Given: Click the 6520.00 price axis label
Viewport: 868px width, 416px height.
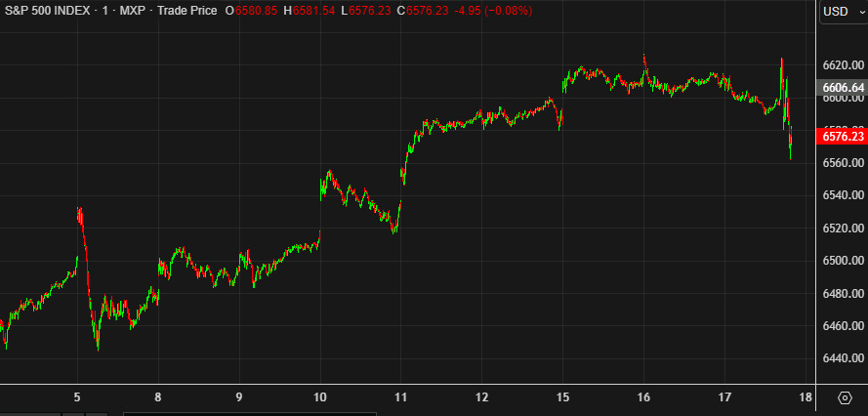Looking at the screenshot, I should (x=843, y=228).
